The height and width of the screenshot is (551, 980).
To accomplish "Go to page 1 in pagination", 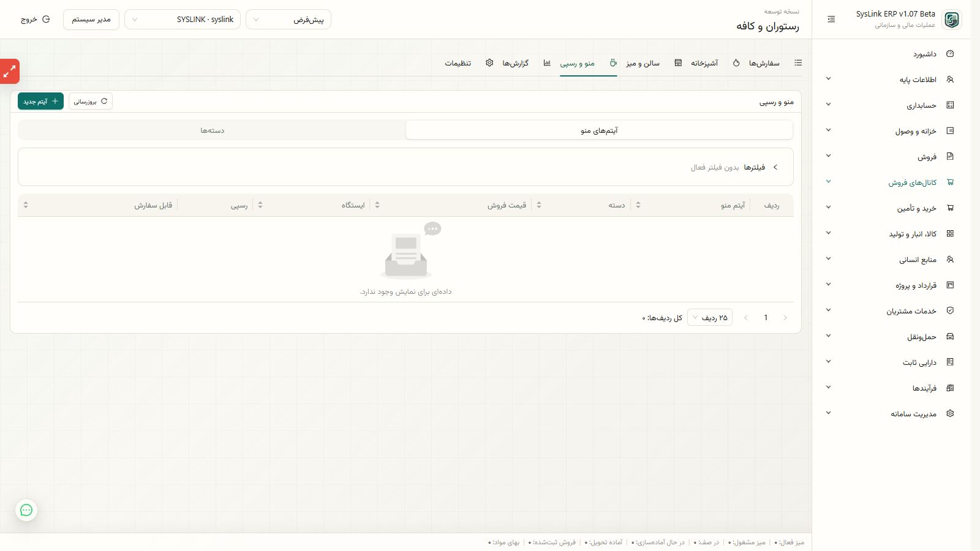I will (766, 318).
